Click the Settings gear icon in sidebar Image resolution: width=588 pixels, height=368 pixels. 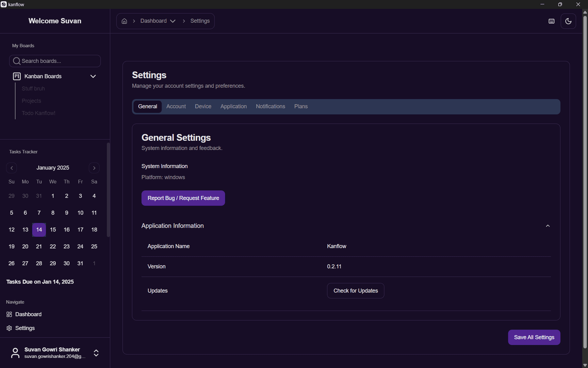pos(9,328)
